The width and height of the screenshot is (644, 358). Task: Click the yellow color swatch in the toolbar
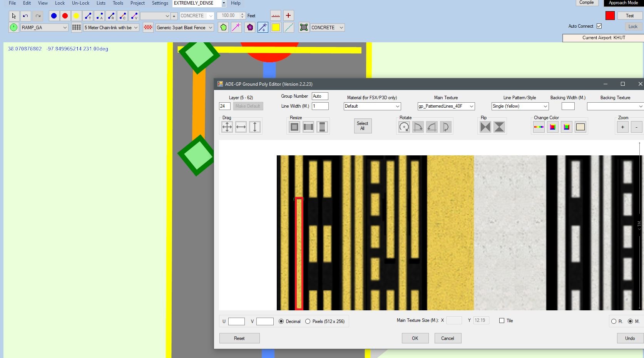[276, 27]
